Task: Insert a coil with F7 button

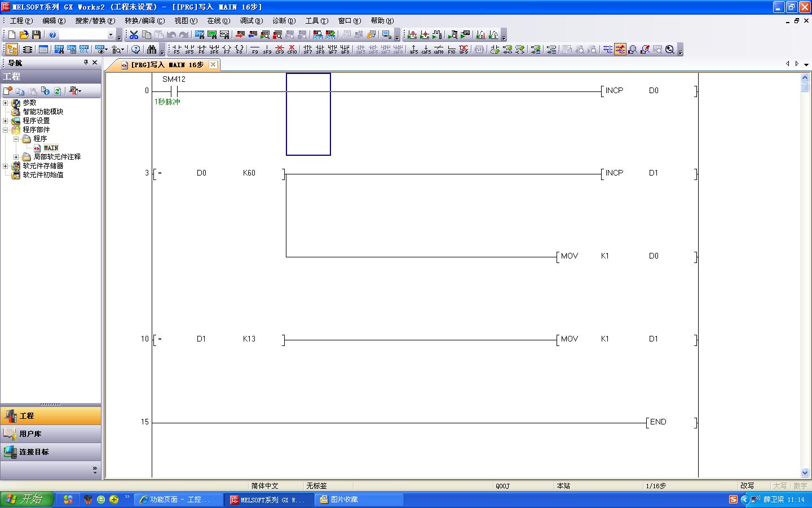Action: click(x=227, y=50)
